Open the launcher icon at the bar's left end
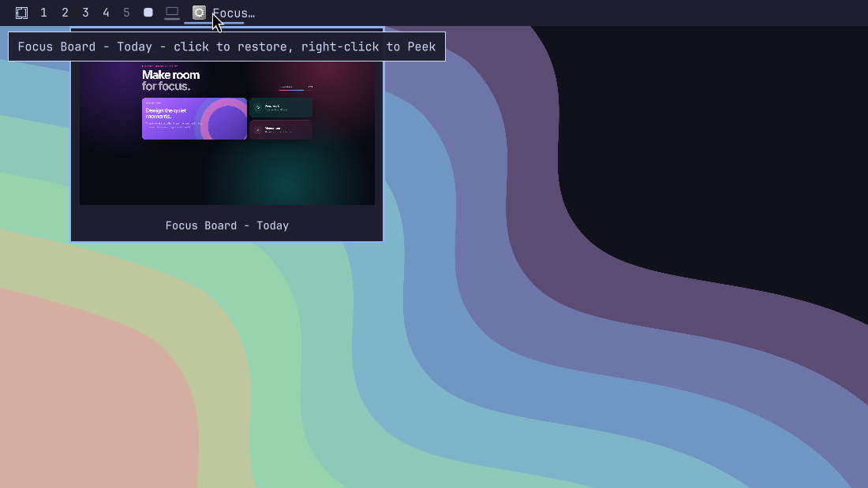 [21, 13]
